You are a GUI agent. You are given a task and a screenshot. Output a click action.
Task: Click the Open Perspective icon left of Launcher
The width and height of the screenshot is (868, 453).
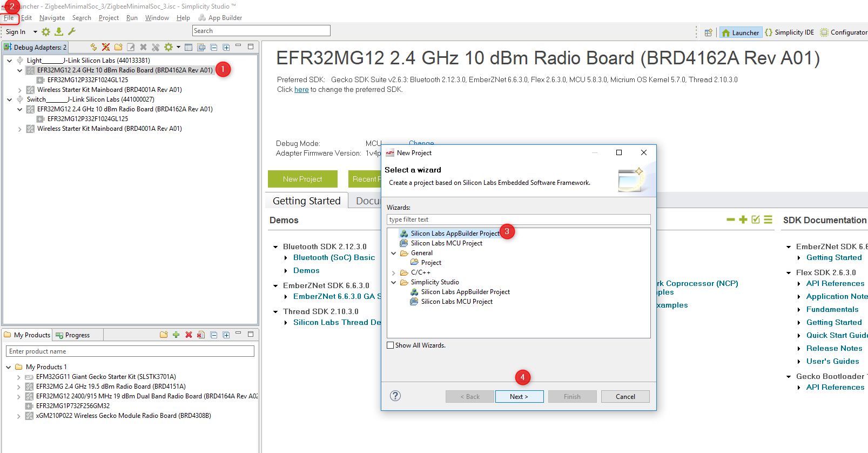(708, 32)
